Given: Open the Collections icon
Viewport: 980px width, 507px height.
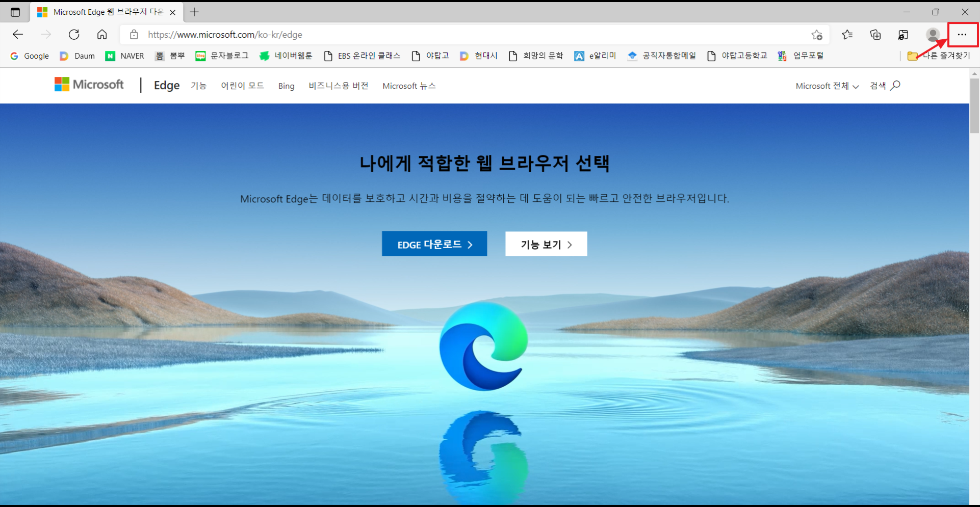Looking at the screenshot, I should tap(875, 35).
